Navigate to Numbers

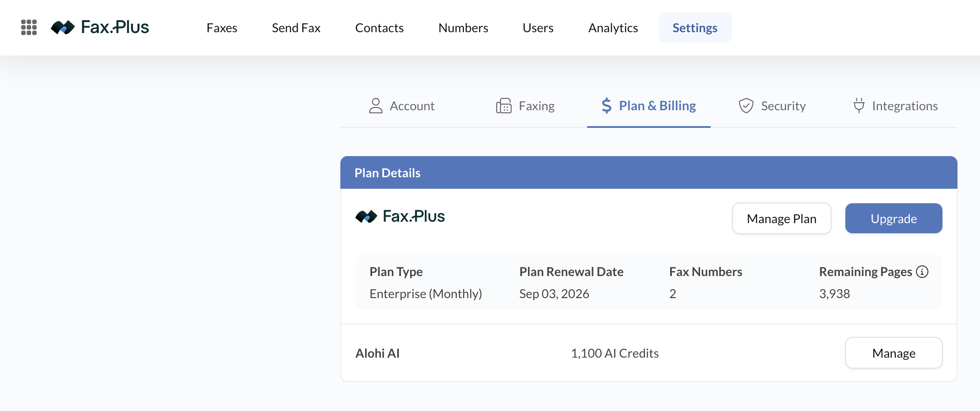click(463, 28)
